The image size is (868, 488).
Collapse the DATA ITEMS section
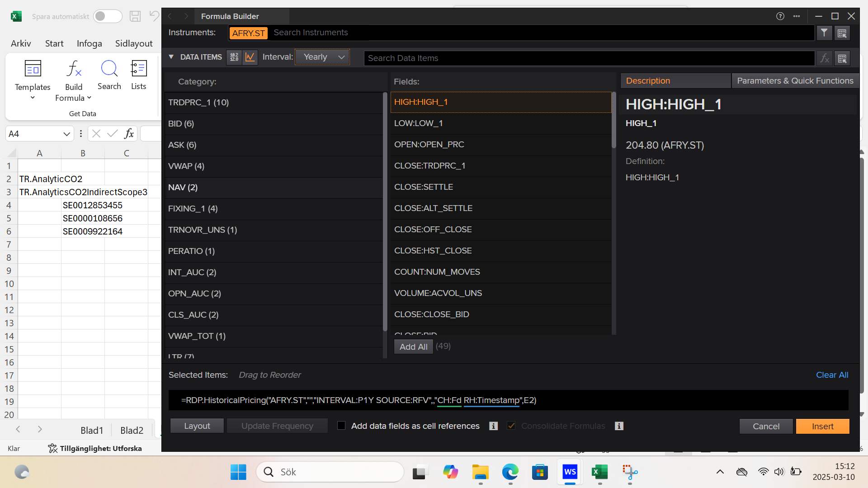[171, 57]
